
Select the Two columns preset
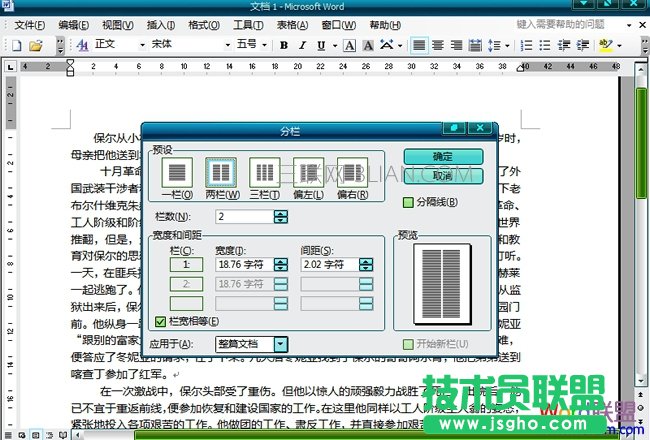click(x=221, y=173)
